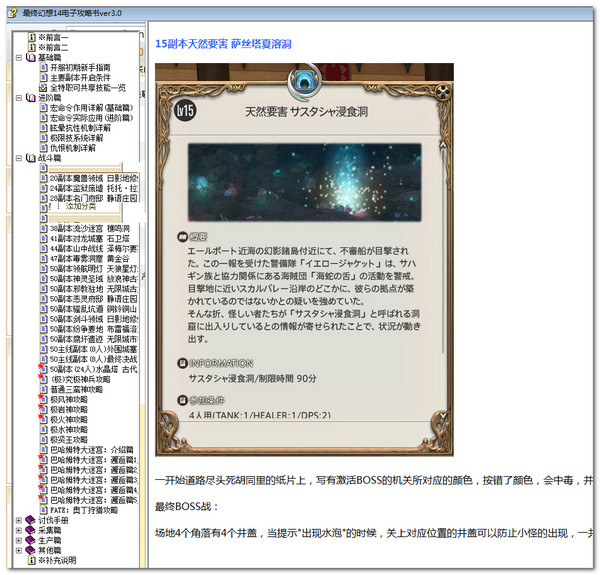Select the 极限技系统详解 topic
Screen dimensions: 600x575
pyautogui.click(x=77, y=138)
